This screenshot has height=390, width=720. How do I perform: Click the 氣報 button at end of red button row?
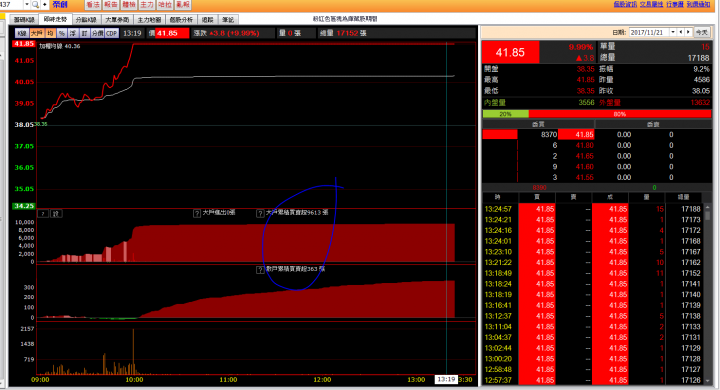coord(183,5)
